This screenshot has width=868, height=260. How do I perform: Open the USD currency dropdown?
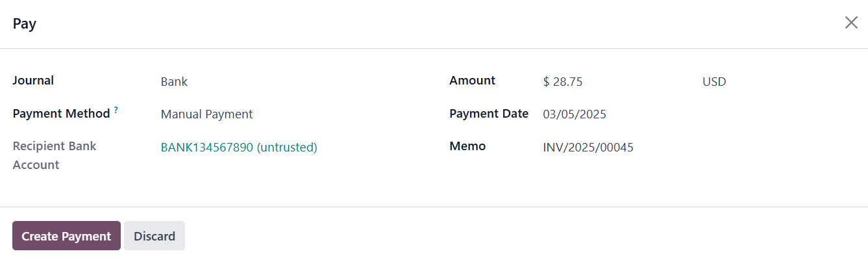coord(714,82)
